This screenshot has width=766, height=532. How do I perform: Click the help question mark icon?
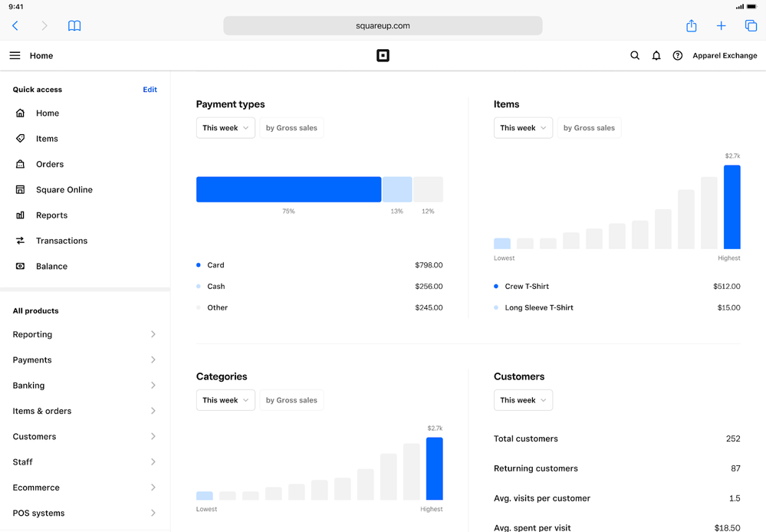(677, 55)
